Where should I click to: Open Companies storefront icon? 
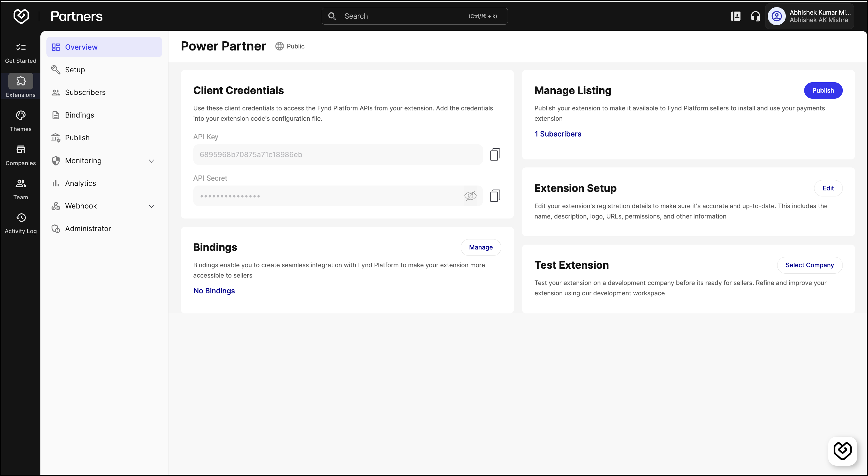21,149
